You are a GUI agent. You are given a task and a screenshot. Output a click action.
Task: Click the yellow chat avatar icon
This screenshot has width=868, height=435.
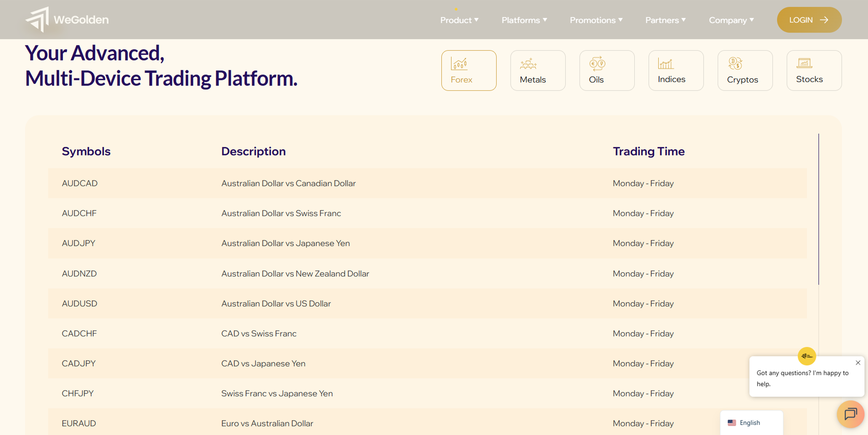[807, 356]
